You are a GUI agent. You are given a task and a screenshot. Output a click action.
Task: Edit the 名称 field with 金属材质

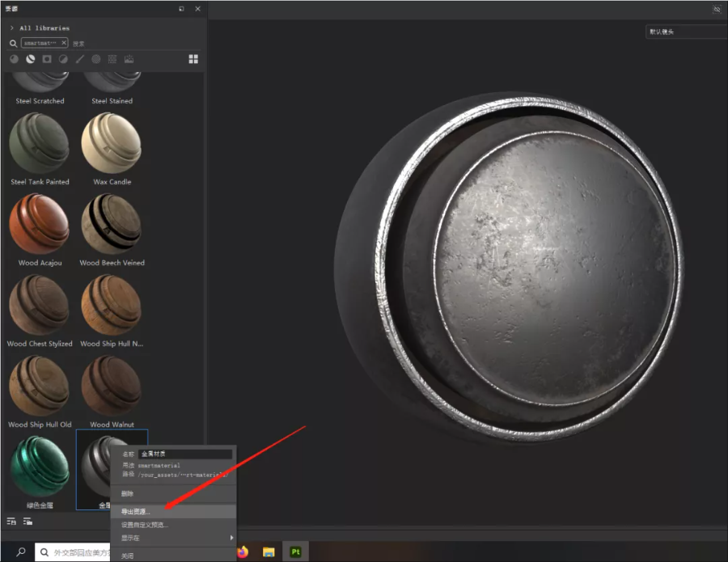[x=185, y=454]
